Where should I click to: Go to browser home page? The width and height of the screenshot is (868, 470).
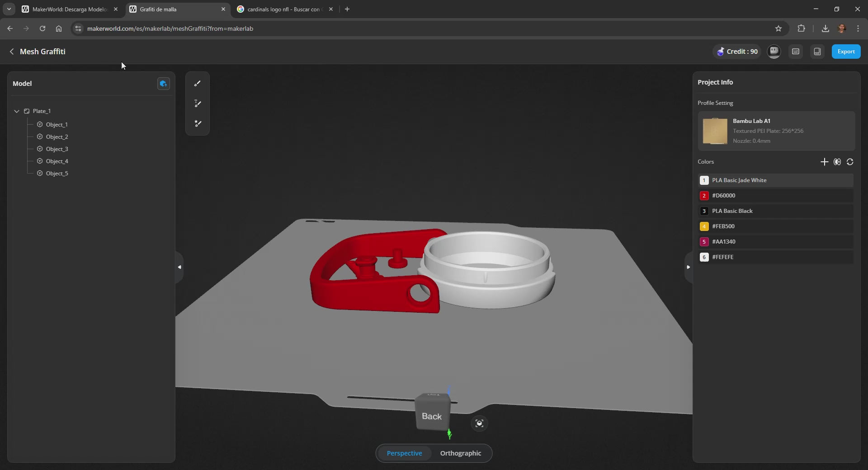point(59,28)
